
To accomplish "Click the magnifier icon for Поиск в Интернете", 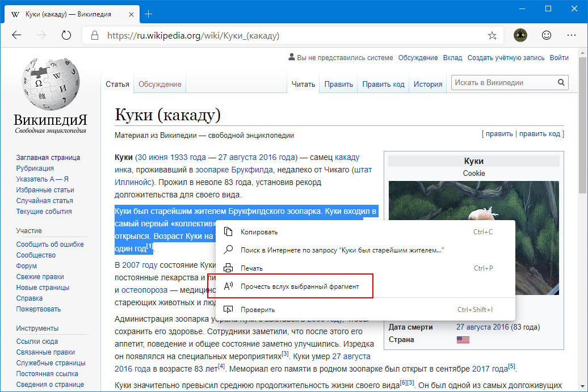I will coord(228,250).
